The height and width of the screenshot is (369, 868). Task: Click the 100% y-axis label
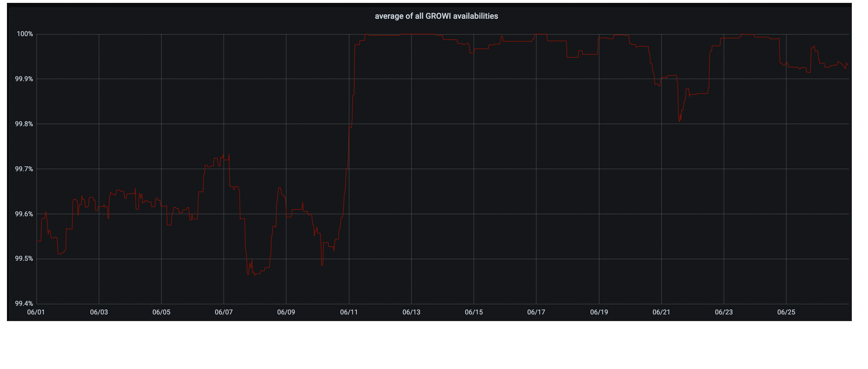(x=25, y=34)
